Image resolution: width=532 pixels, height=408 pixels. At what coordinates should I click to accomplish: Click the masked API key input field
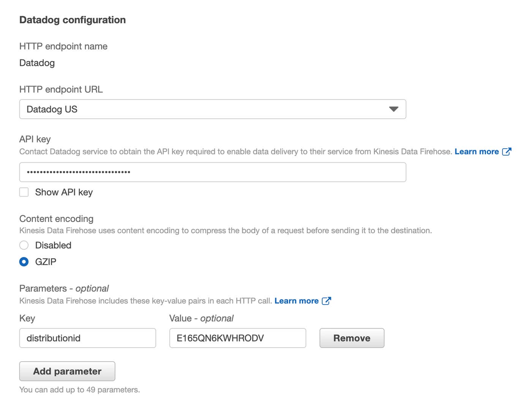213,172
